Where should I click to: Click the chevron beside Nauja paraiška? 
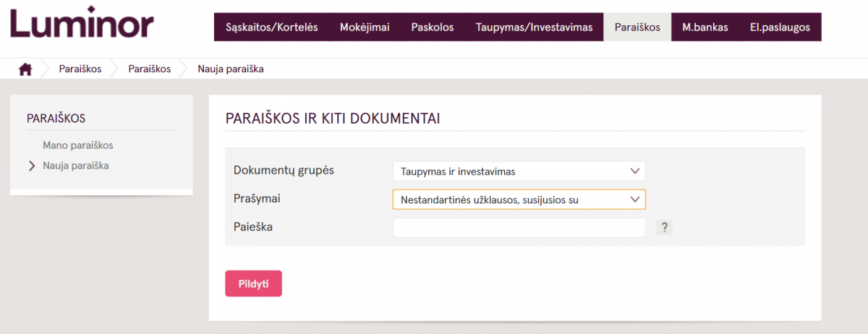[x=31, y=166]
